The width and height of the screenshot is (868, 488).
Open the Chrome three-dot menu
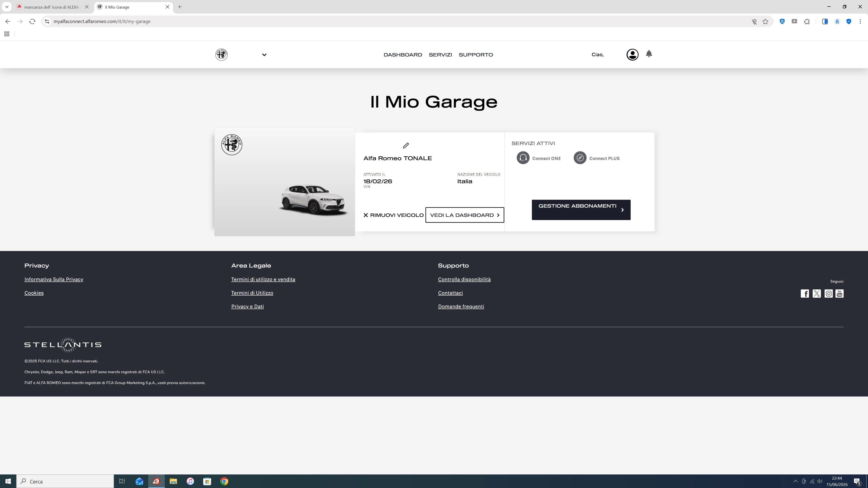(x=860, y=21)
